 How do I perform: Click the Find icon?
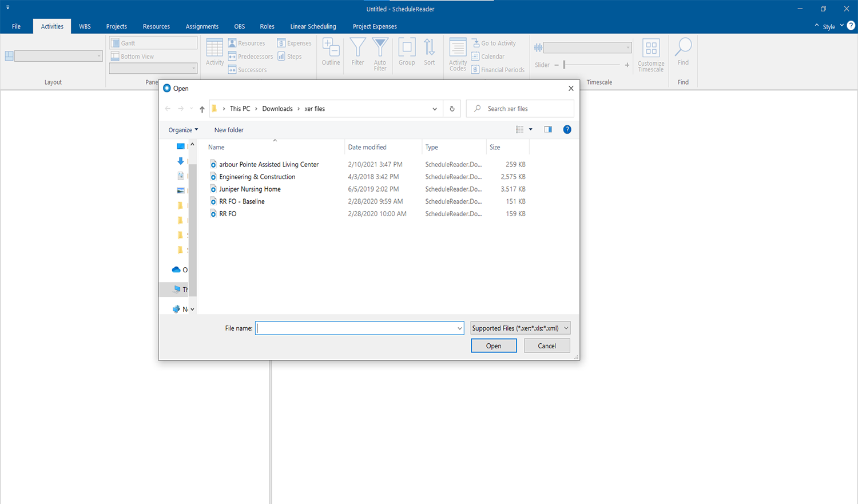[682, 54]
